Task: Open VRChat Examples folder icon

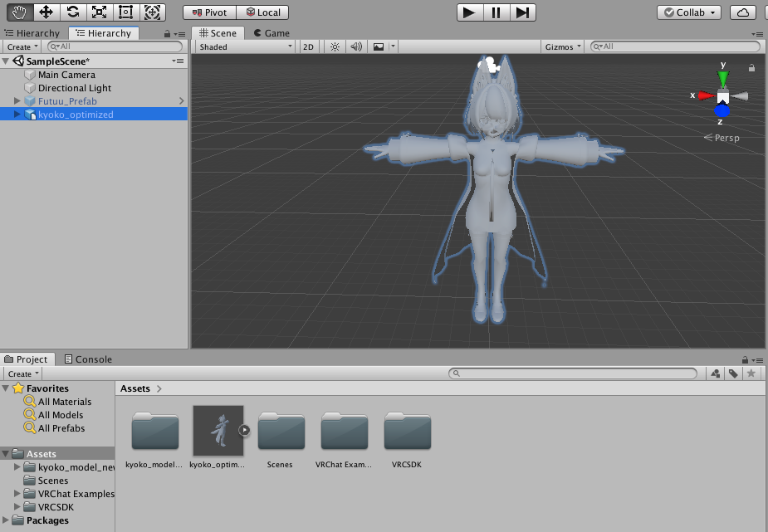Action: click(345, 431)
